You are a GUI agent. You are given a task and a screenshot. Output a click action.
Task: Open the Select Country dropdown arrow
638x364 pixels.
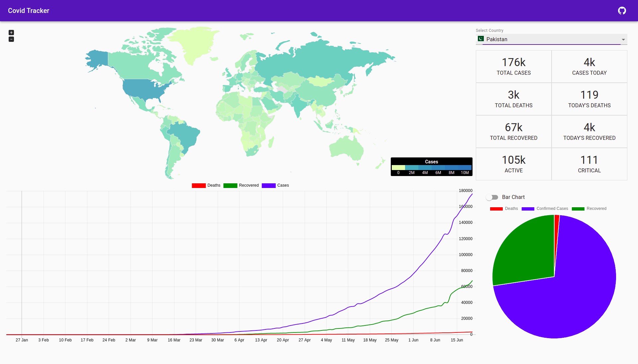623,40
